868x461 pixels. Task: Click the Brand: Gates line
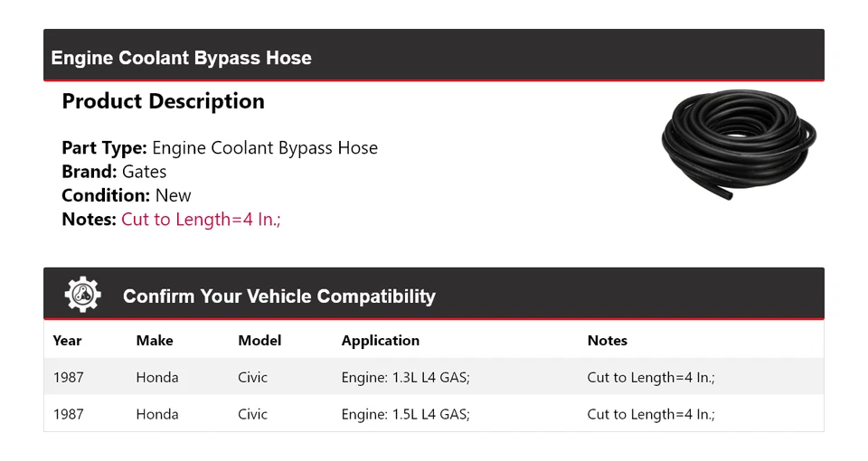[x=114, y=172]
